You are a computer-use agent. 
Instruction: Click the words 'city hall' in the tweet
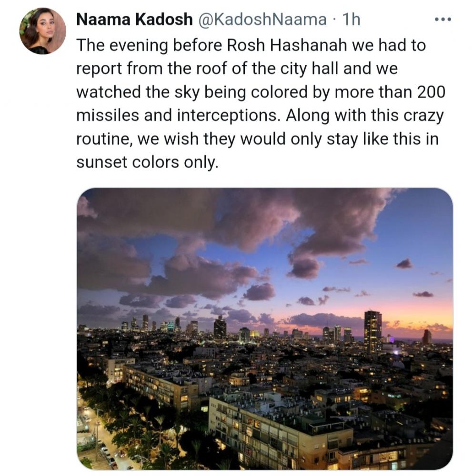click(x=309, y=69)
